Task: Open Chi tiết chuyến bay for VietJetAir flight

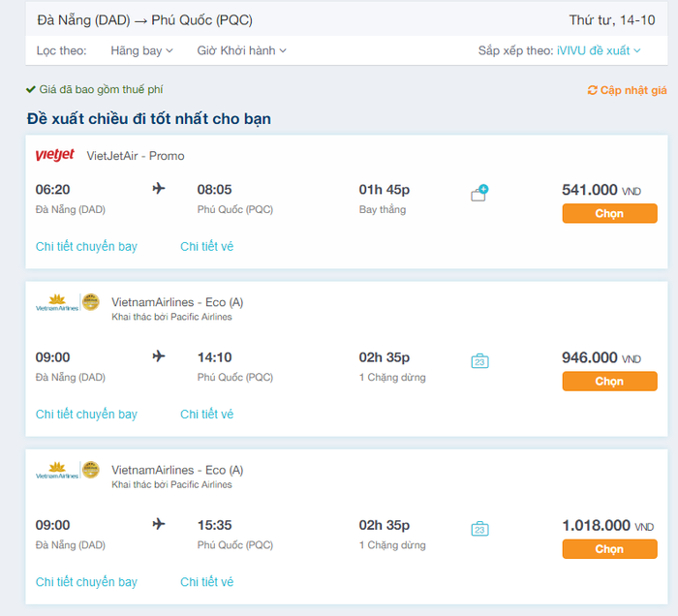Action: coord(86,246)
